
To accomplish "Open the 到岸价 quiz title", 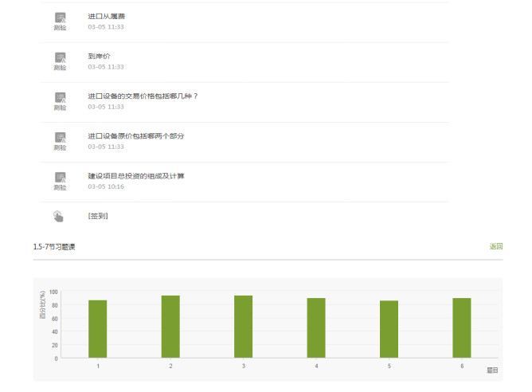I will (x=99, y=56).
